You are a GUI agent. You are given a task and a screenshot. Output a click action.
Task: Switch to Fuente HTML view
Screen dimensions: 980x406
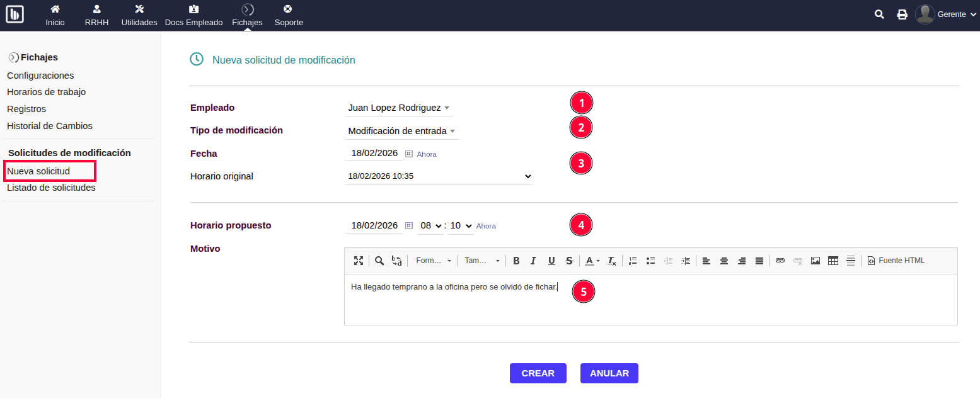click(x=896, y=260)
